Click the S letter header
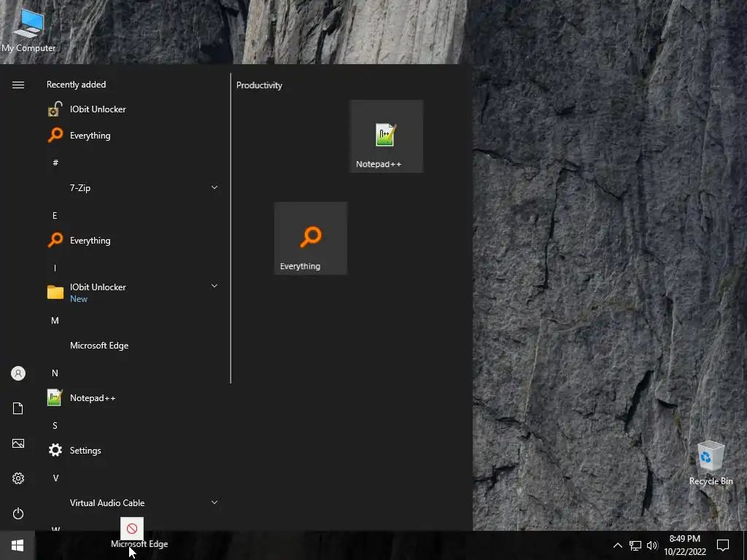 click(x=55, y=426)
